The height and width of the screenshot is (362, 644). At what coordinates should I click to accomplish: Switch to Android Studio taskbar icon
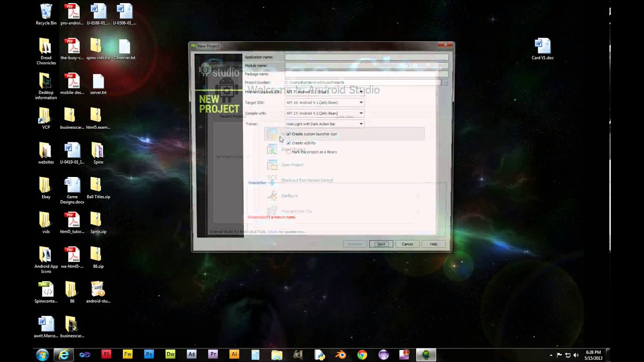[426, 354]
